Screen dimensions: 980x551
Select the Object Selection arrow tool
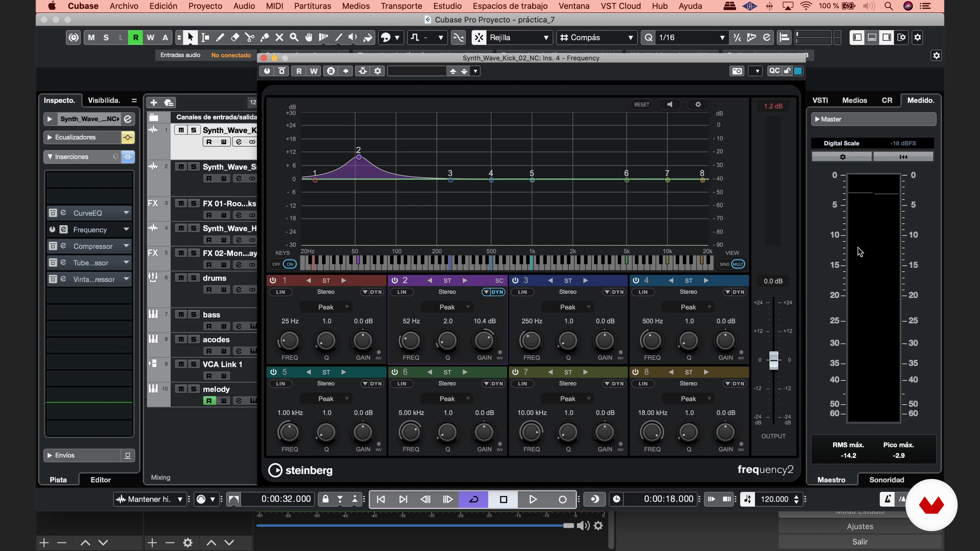tap(190, 37)
